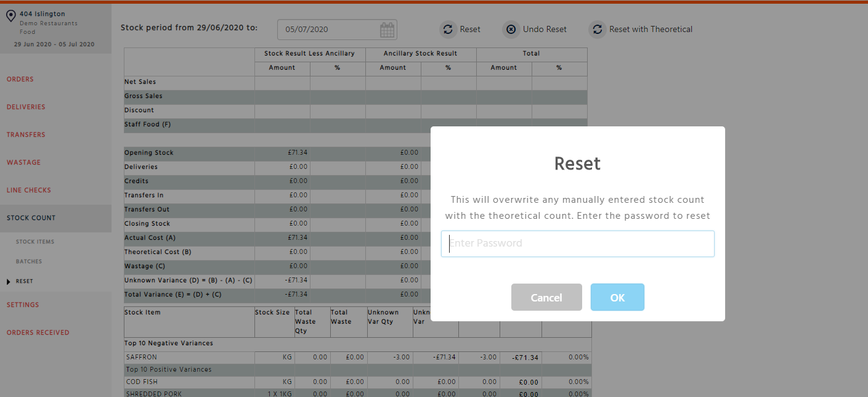Screen dimensions: 868x397
Task: Open the Deliveries menu
Action: [x=26, y=107]
